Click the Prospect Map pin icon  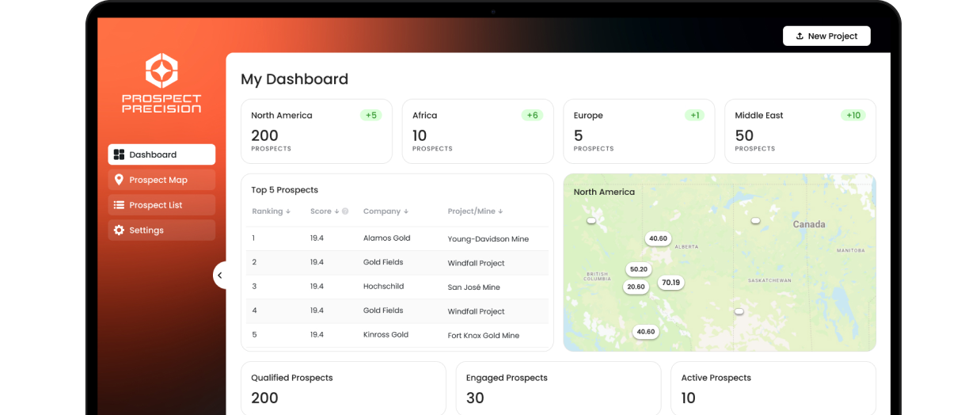(119, 180)
